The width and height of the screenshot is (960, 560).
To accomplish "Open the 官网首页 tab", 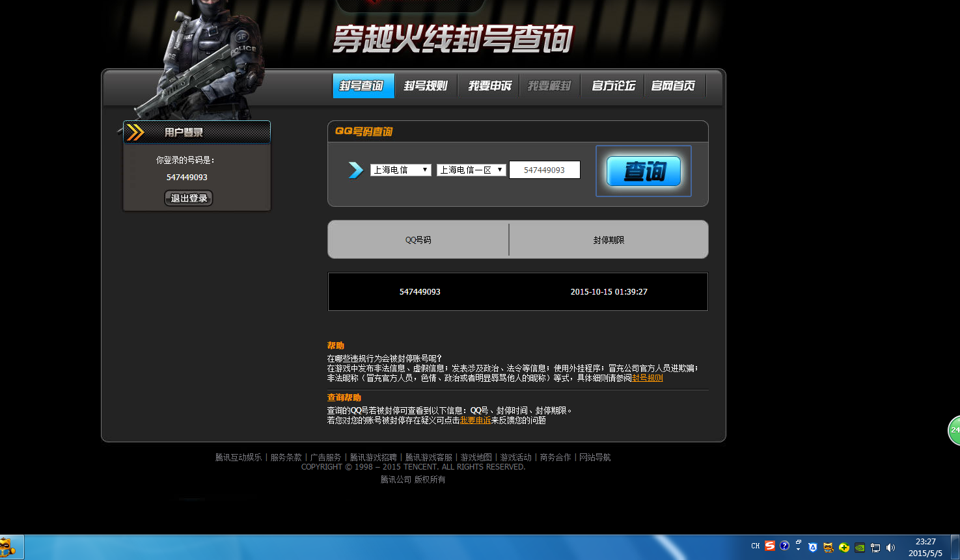I will tap(674, 86).
